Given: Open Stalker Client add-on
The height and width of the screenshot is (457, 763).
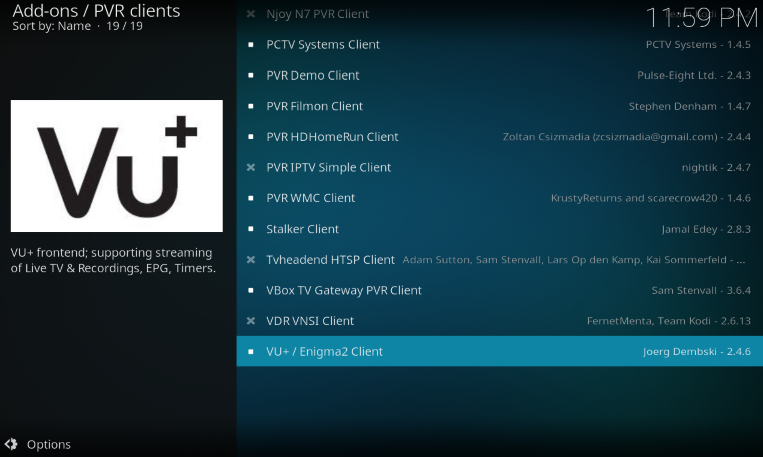Looking at the screenshot, I should (500, 229).
